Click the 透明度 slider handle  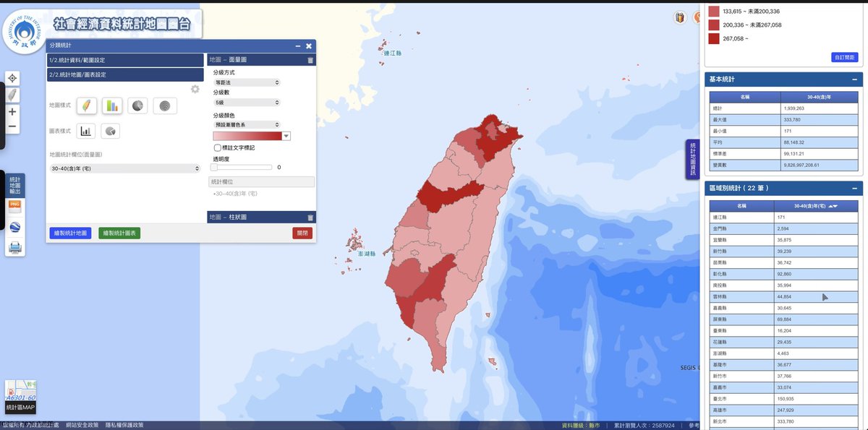214,167
